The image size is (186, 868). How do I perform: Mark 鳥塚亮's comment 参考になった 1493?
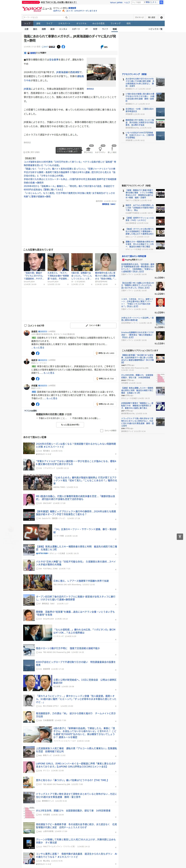(x=105, y=353)
